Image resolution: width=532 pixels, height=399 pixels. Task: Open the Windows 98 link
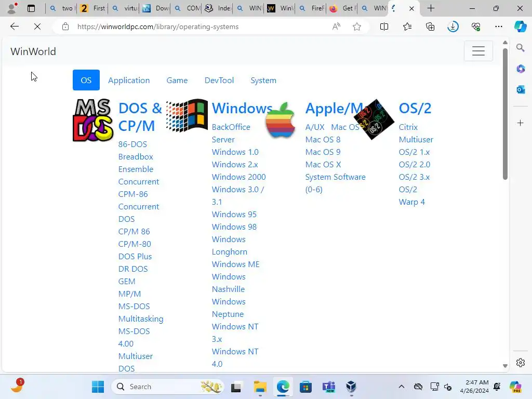point(234,227)
